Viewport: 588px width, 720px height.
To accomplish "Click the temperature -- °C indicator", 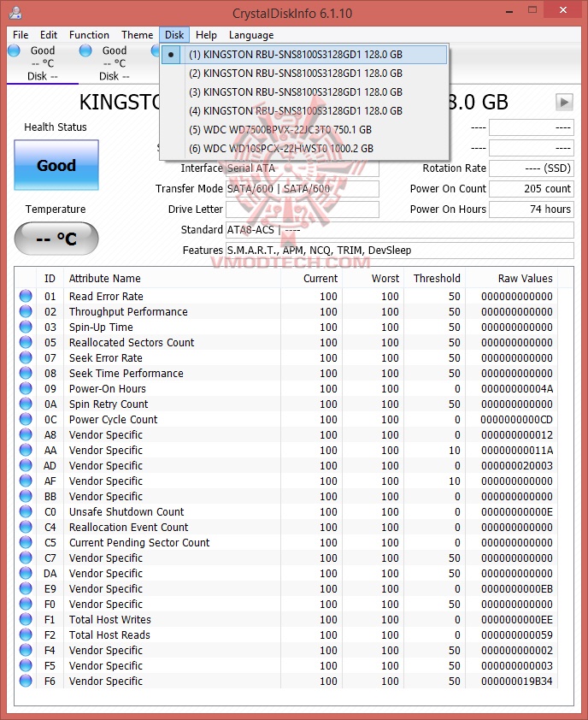I will pyautogui.click(x=56, y=239).
